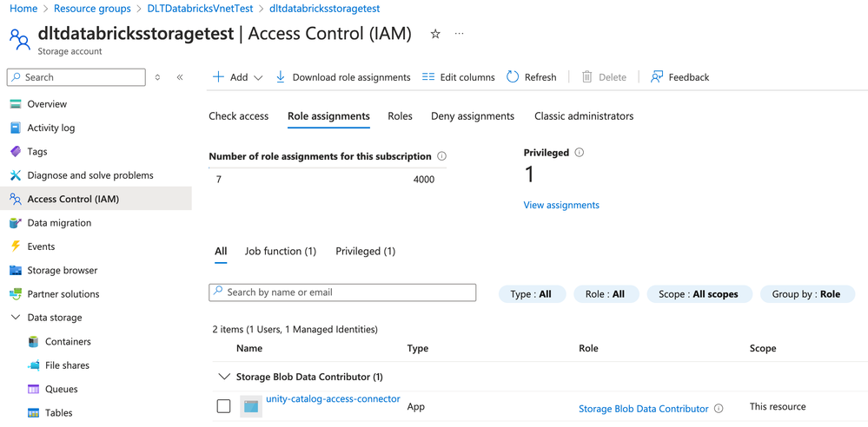This screenshot has width=868, height=427.
Task: Click the File shares icon
Action: pyautogui.click(x=34, y=365)
